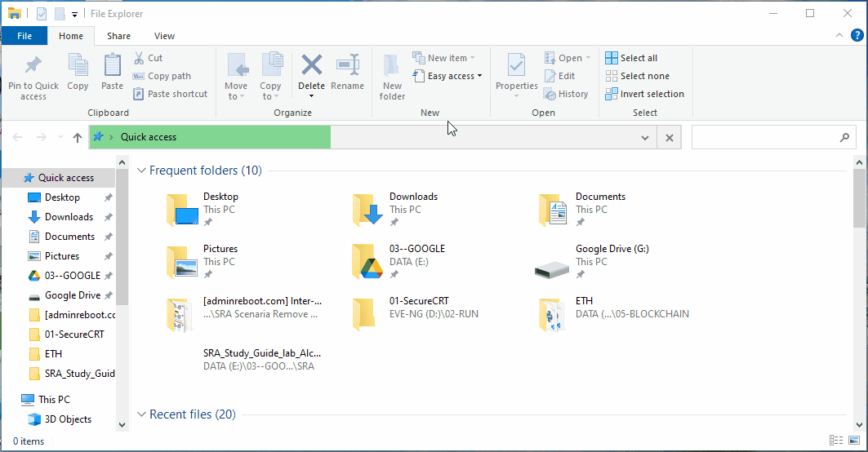Screen dimensions: 868x452
Task: Switch to Large icons view in status bar
Action: [x=854, y=441]
